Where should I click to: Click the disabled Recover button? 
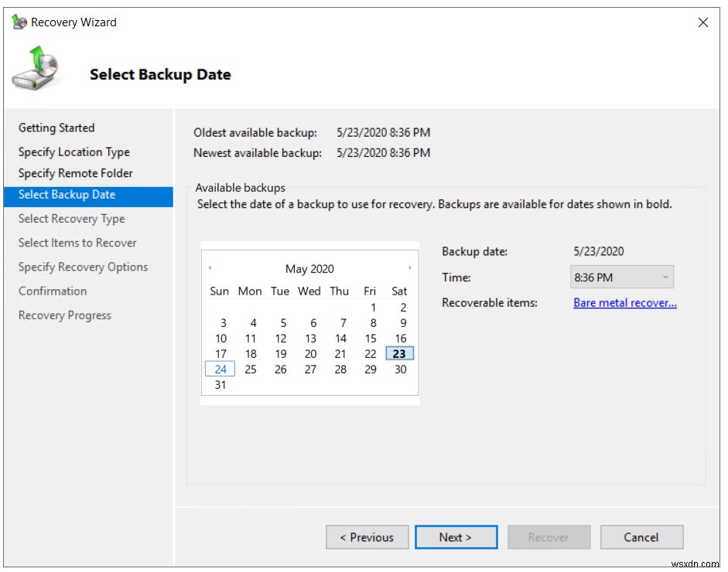click(x=549, y=536)
